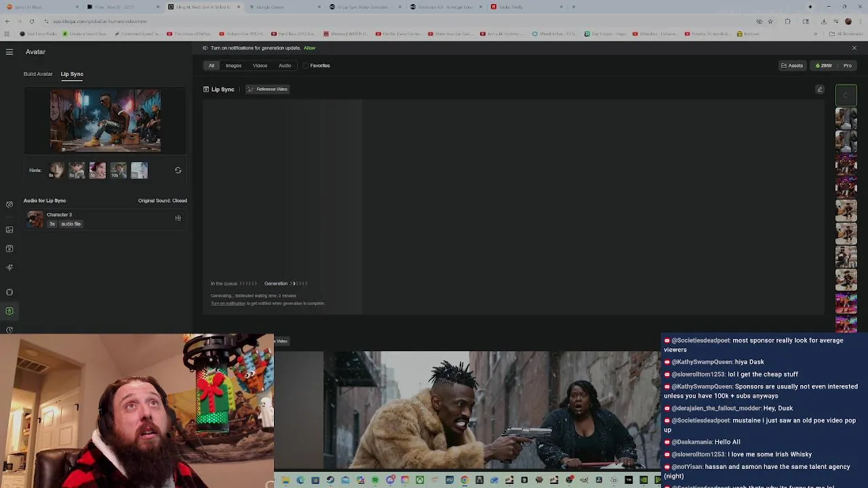The width and height of the screenshot is (868, 488).
Task: Select the Lip Sync tab
Action: [x=72, y=74]
